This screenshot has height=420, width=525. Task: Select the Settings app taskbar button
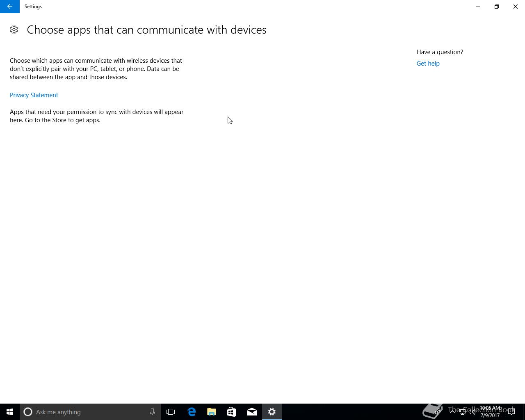pyautogui.click(x=272, y=412)
